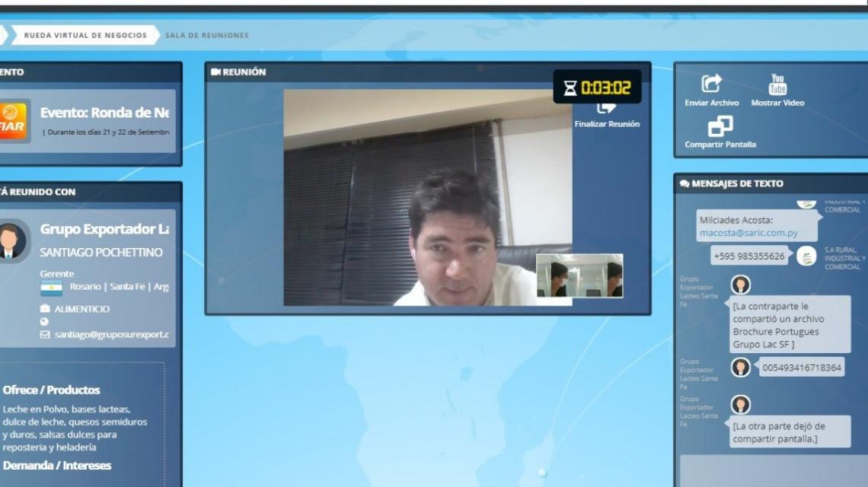
Task: Click the envelope icon beside the email
Action: tap(45, 334)
